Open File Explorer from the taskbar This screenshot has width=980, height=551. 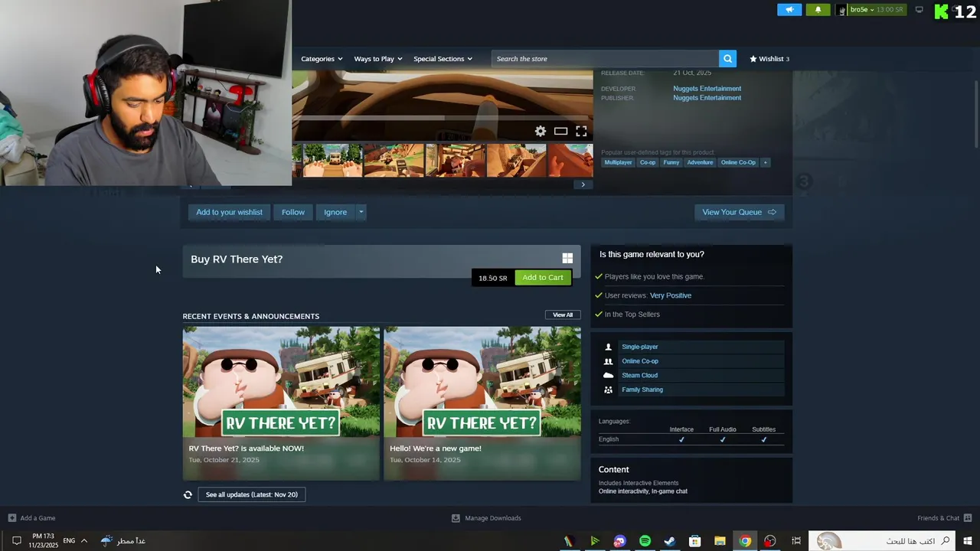pyautogui.click(x=720, y=541)
